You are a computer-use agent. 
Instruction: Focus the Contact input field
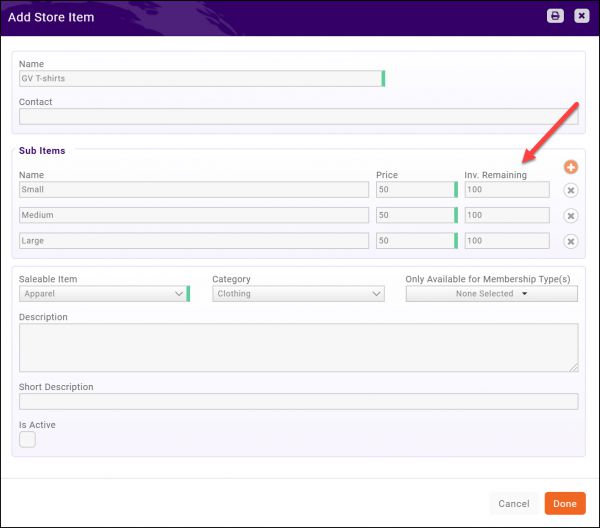(298, 116)
